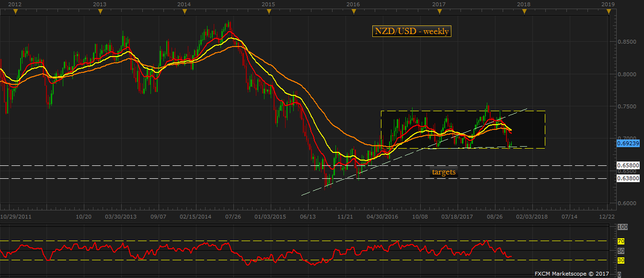Click the 2016 year marker triangle
Screen dimensions: 644x278
354,12
